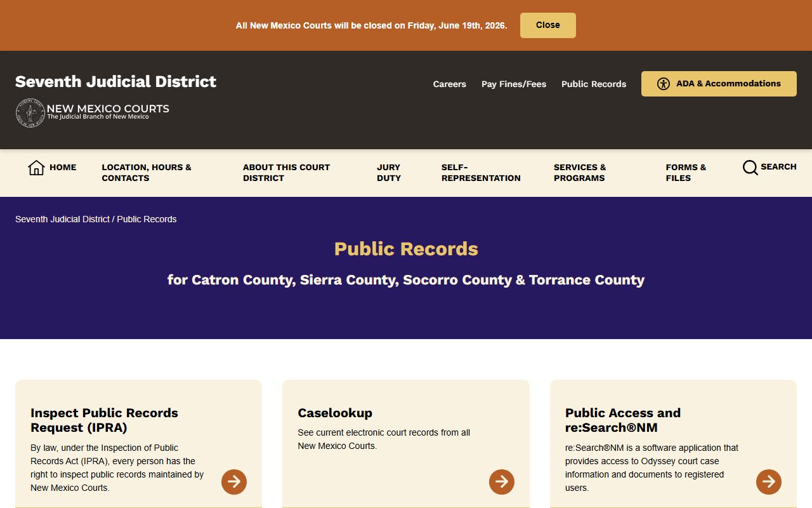This screenshot has width=812, height=508.
Task: Go to the HOME menu item
Action: pos(63,168)
